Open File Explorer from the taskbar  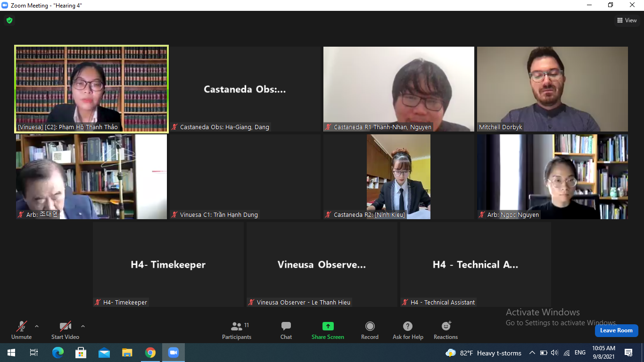click(x=127, y=353)
